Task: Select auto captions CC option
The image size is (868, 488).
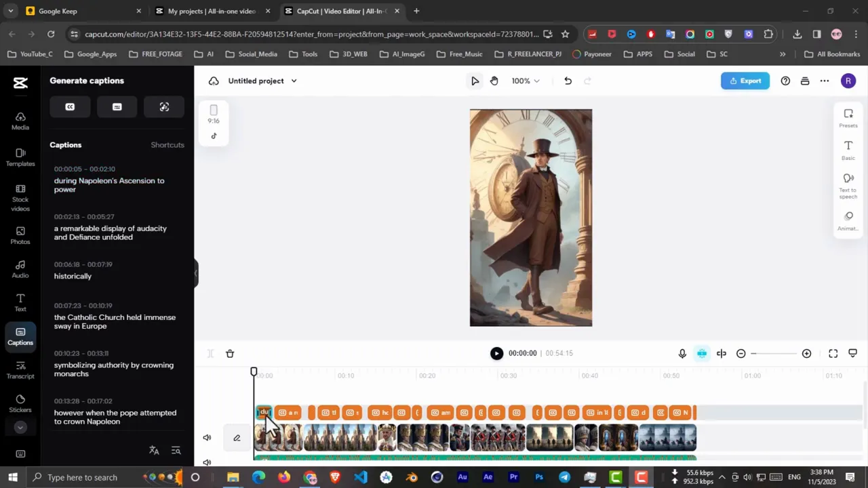Action: click(70, 107)
